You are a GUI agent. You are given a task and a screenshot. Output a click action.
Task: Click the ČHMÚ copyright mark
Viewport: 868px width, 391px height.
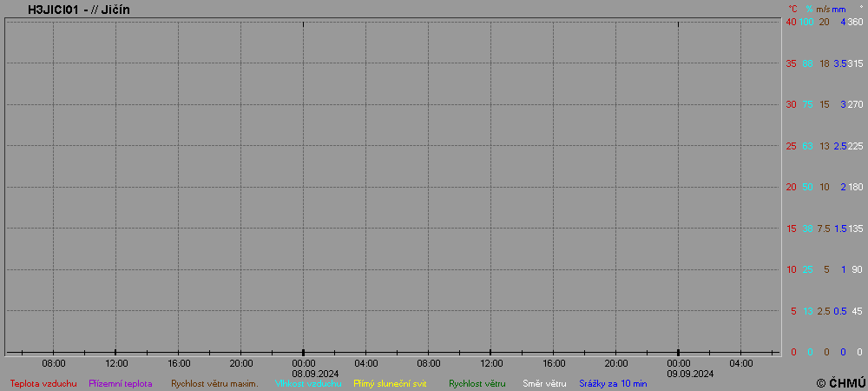coord(840,382)
